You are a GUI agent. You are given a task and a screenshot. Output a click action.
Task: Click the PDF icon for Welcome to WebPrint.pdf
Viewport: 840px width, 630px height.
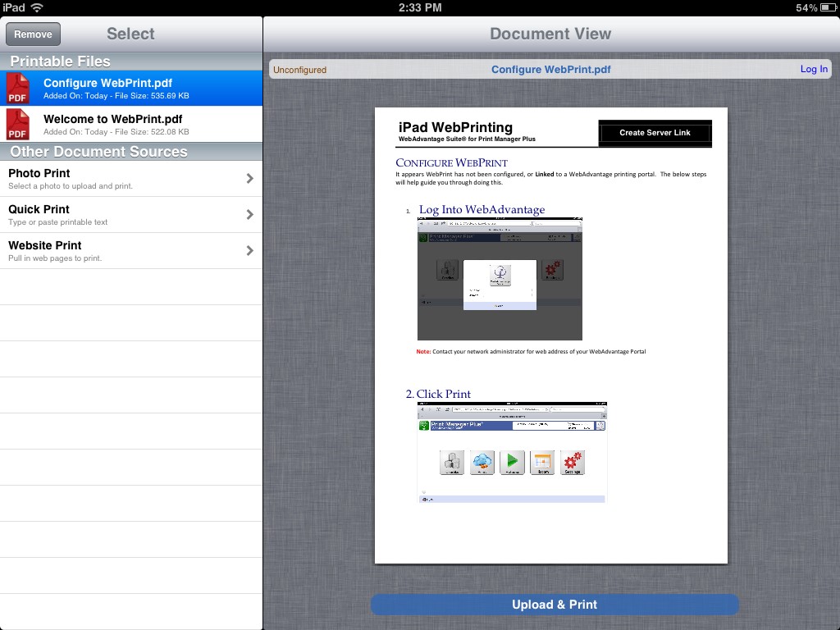[18, 125]
